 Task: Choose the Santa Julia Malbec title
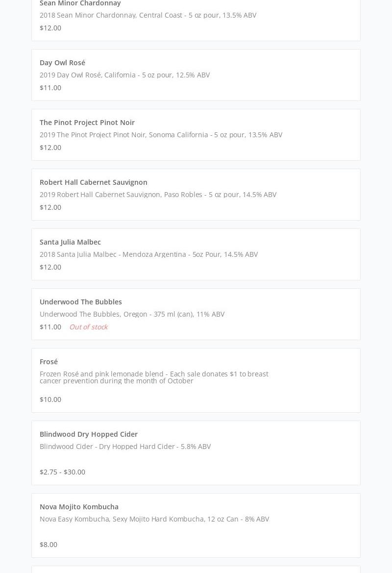click(x=70, y=242)
